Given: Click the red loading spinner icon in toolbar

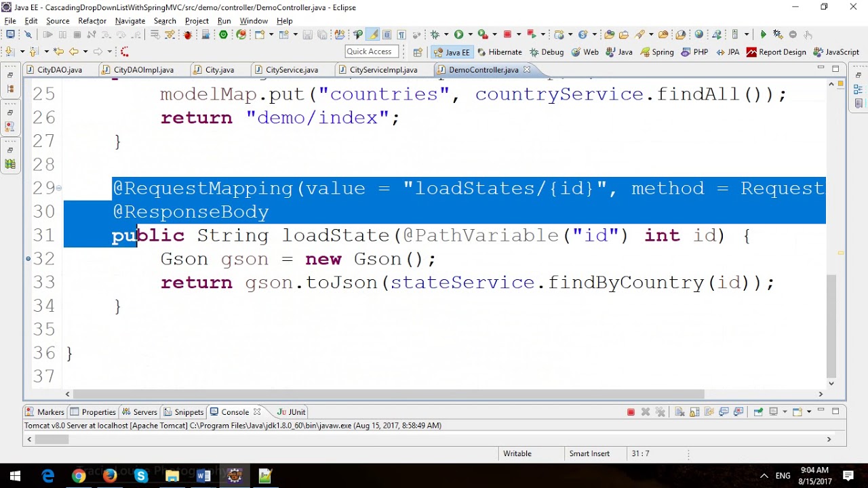Looking at the screenshot, I should click(124, 52).
